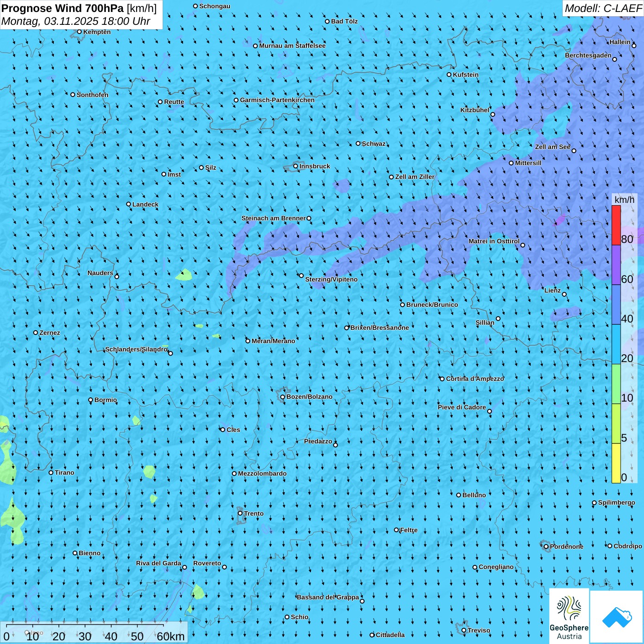Click the 'Riva del Garda' label
This screenshot has width=644, height=644.
[159, 563]
